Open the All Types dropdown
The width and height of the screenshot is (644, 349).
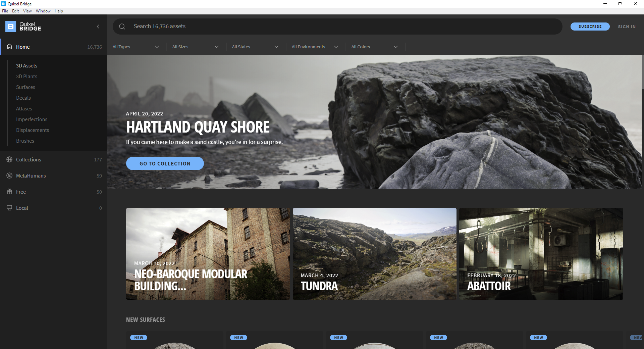(x=136, y=47)
